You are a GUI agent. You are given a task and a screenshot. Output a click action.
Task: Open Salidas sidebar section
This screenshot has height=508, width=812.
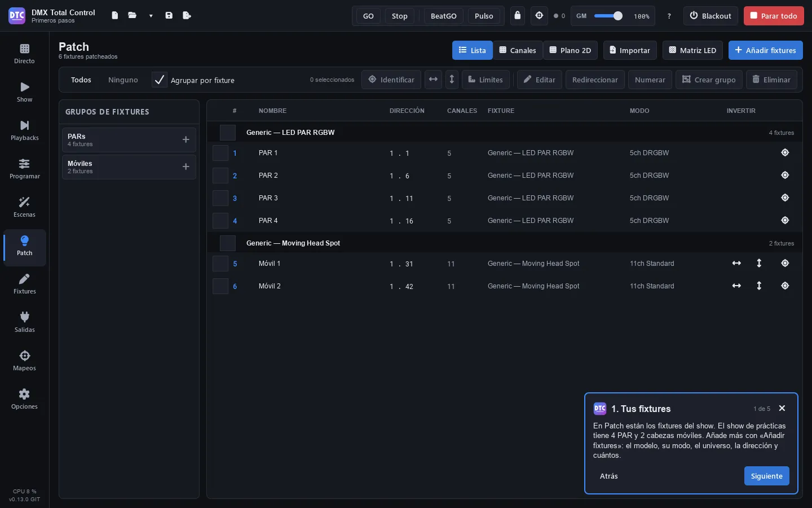[24, 323]
